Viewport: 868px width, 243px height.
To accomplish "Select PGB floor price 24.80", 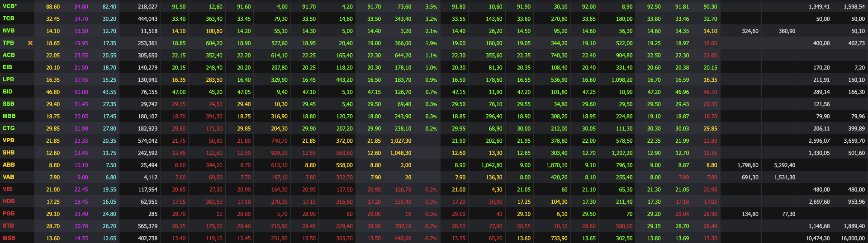I will (x=109, y=214).
